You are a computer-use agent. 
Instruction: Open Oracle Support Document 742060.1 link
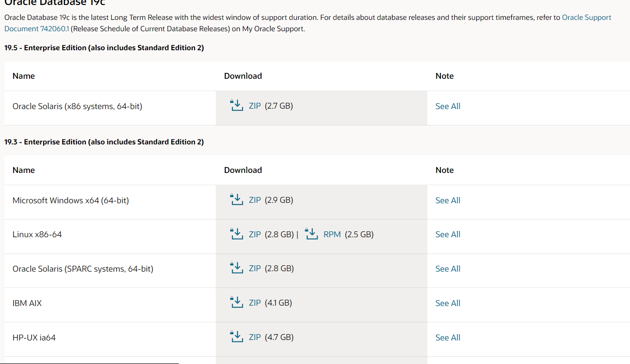point(586,18)
